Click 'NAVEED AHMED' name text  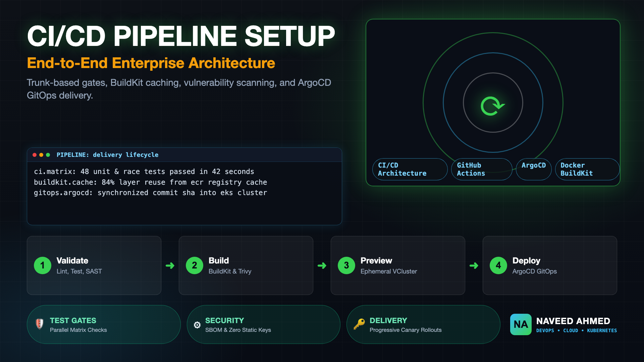click(573, 321)
